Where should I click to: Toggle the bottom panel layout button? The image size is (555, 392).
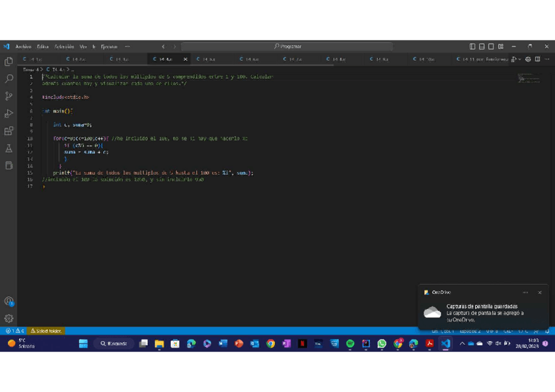pos(482,46)
